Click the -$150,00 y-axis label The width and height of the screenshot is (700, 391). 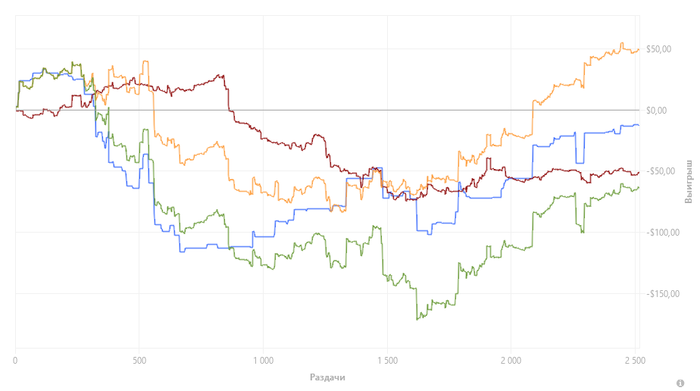pyautogui.click(x=662, y=294)
